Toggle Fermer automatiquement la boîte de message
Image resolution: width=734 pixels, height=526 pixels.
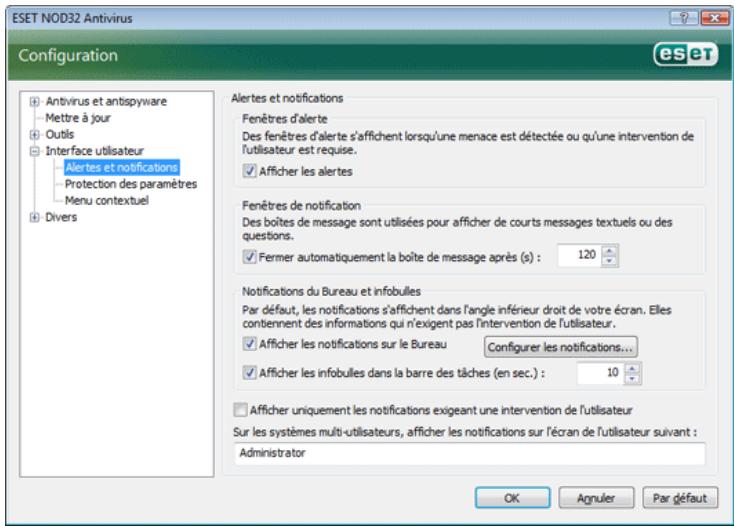[x=250, y=257]
